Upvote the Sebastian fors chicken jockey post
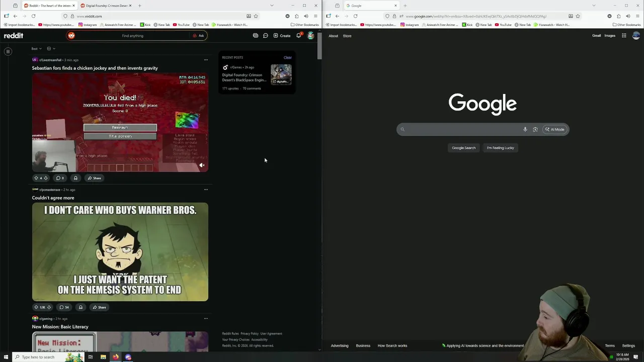Image resolution: width=644 pixels, height=362 pixels. click(36, 178)
